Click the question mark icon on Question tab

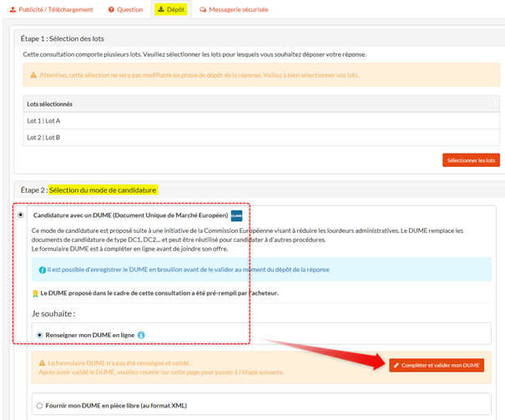pos(112,10)
